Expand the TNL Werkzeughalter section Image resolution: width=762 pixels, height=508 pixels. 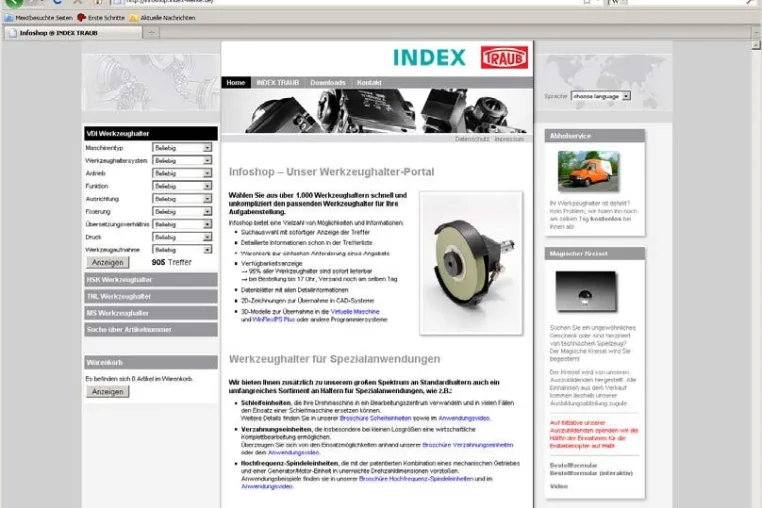coord(151,296)
